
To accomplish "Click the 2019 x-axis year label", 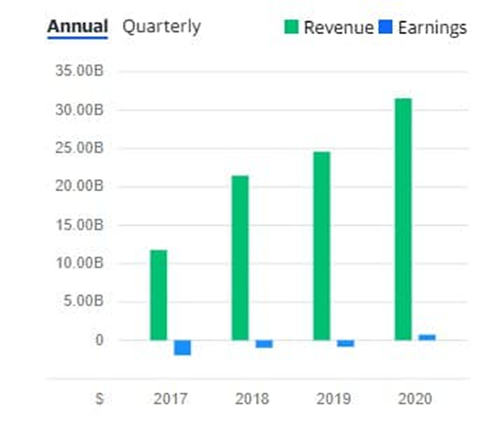I will click(334, 399).
